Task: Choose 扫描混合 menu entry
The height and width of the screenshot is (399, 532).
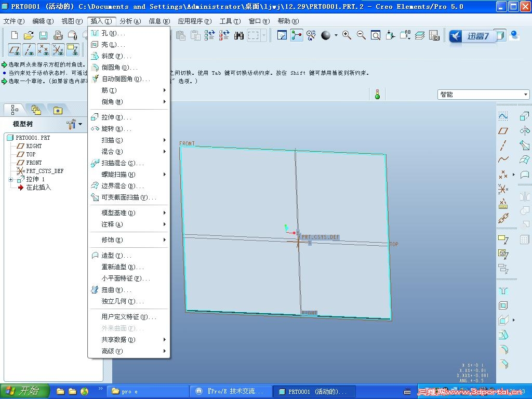Action: 129,163
